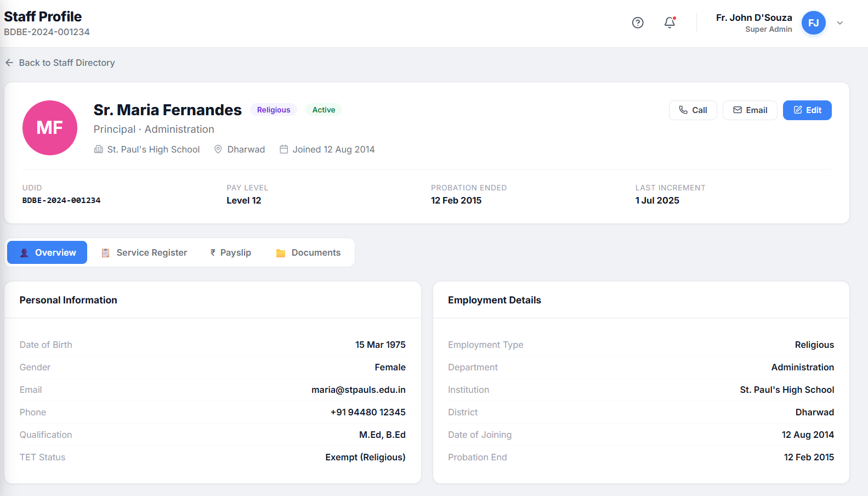The image size is (868, 496).
Task: Select the Overview tab
Action: coord(47,252)
